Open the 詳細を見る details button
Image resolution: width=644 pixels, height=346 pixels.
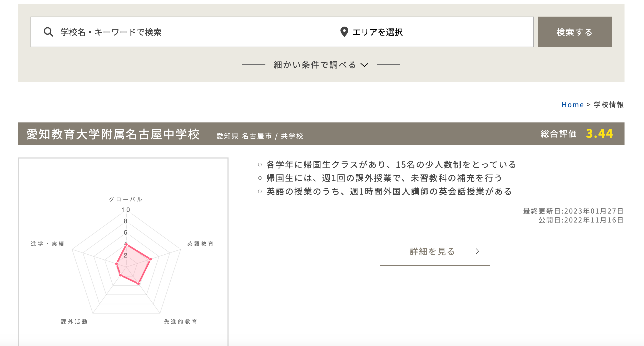click(x=434, y=251)
